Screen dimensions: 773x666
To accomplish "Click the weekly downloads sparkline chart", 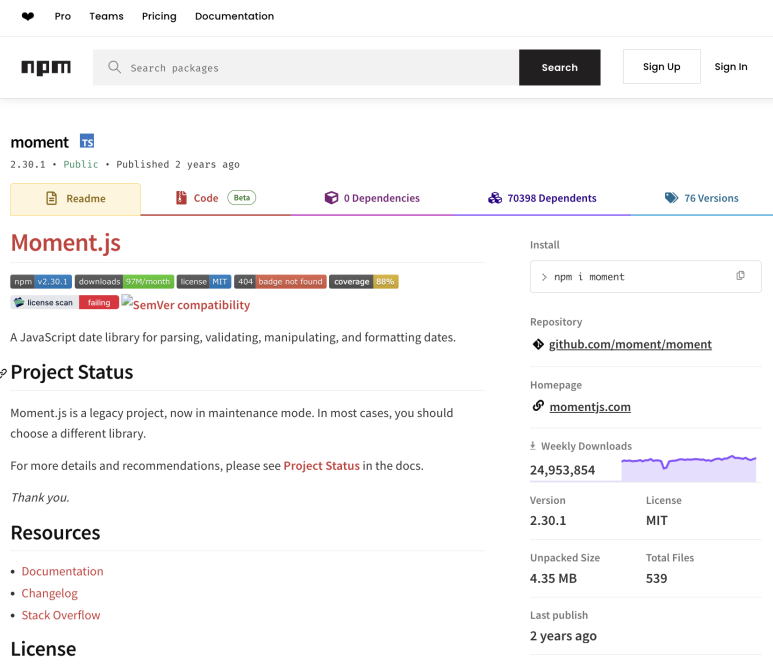I will point(689,468).
